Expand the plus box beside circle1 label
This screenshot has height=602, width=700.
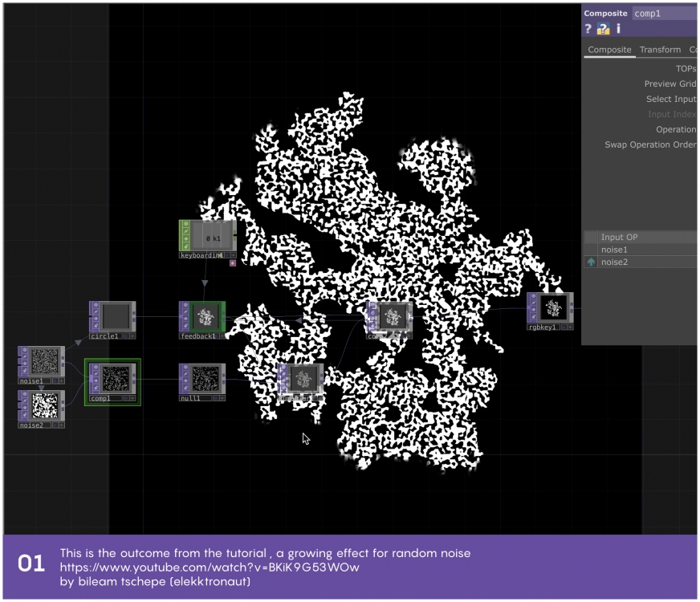(x=132, y=336)
